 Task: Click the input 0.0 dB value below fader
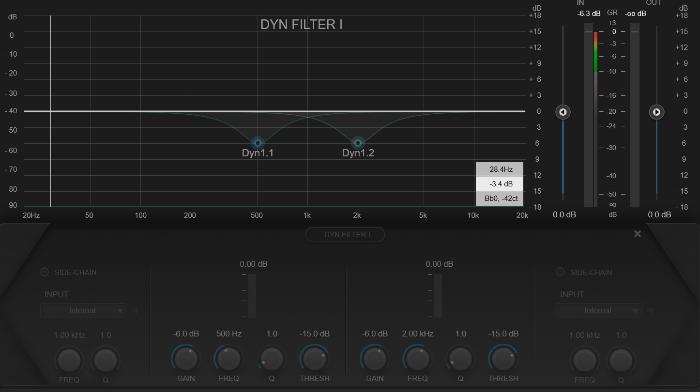(564, 215)
